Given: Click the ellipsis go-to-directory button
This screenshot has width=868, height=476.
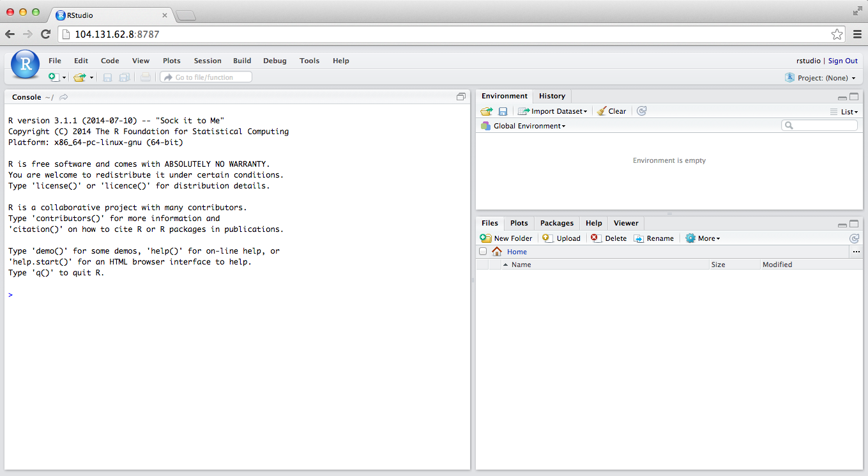Looking at the screenshot, I should tap(856, 252).
